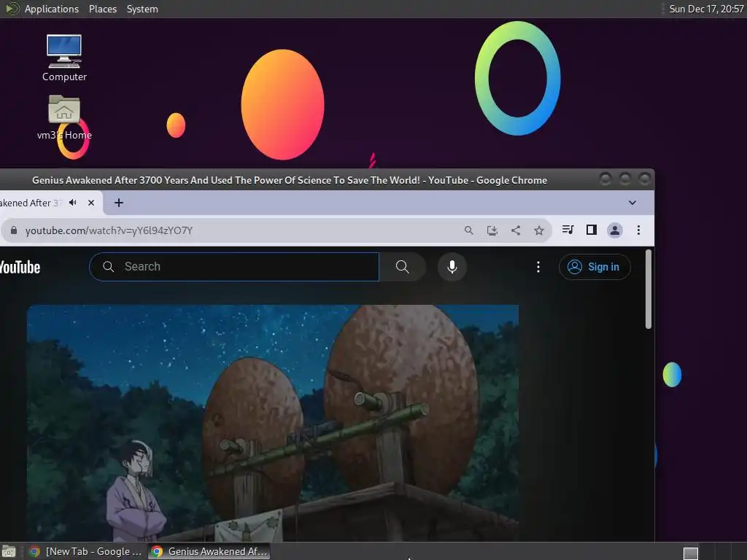Open the address bar zoom magnifier icon
The height and width of the screenshot is (560, 747).
click(x=469, y=230)
